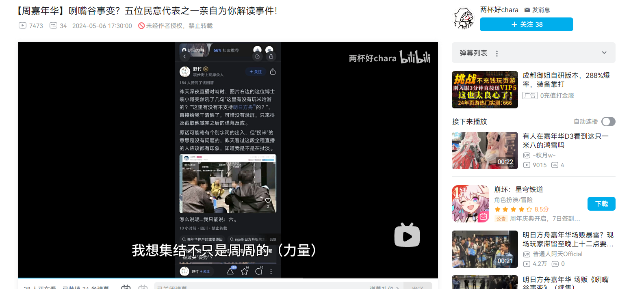644x289 pixels.
Task: Open thumbnail of 明日方舟嘉年华场贩暴雷 video
Action: pos(485,249)
